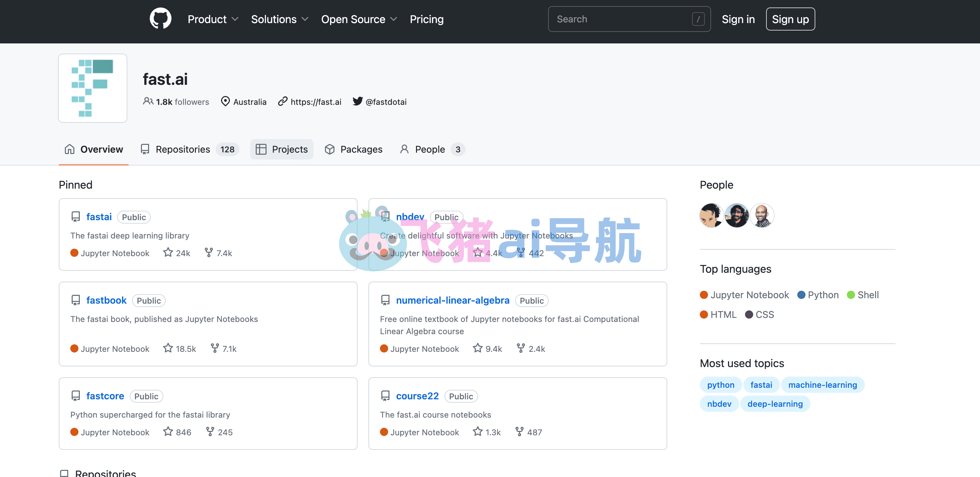Viewport: 980px width, 477px height.
Task: Filter by HTML top language
Action: pos(718,315)
